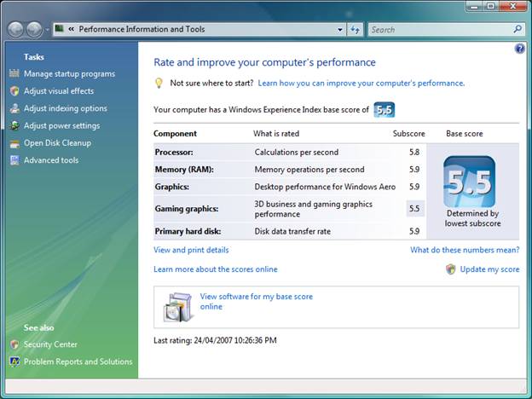Open Learn more about the scores online
This screenshot has width=532, height=399.
pos(216,269)
